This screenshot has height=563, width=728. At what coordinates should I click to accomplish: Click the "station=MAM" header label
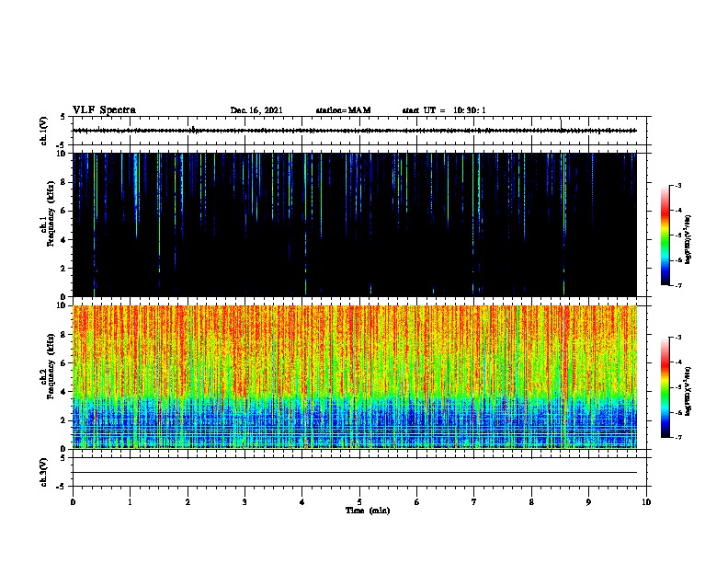point(343,110)
